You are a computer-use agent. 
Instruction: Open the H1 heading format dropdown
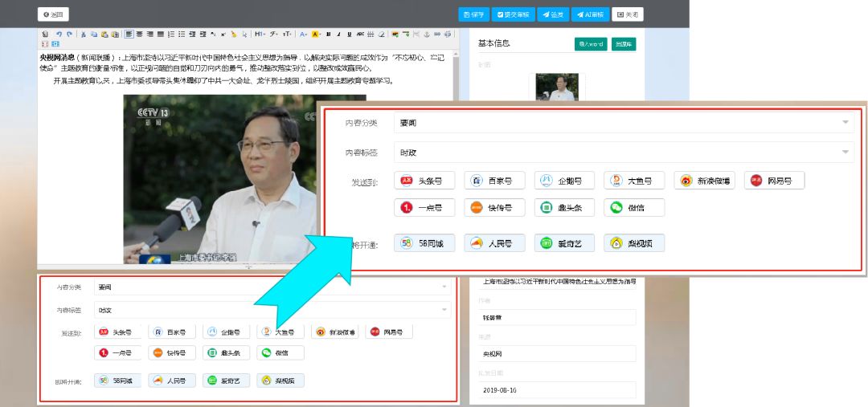click(x=260, y=35)
